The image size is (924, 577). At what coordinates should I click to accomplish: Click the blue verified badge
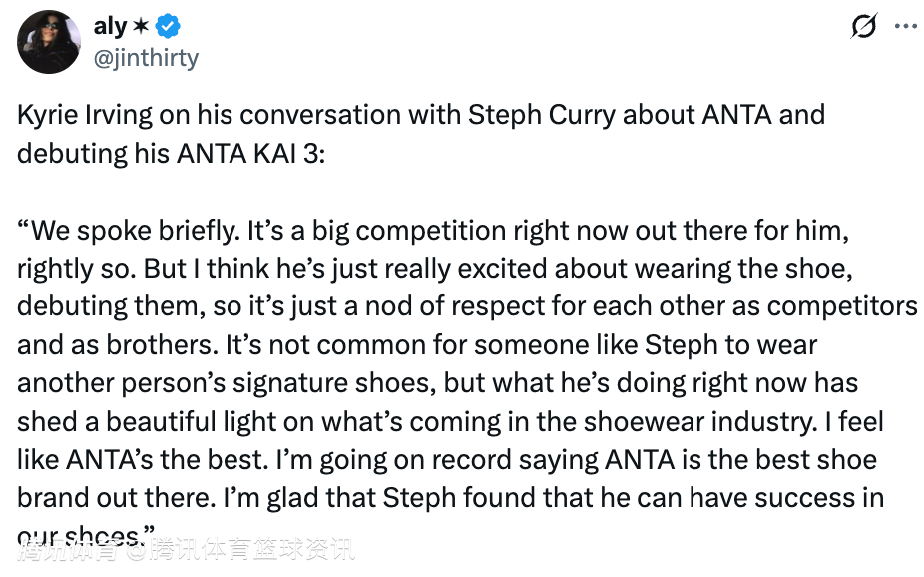(169, 27)
